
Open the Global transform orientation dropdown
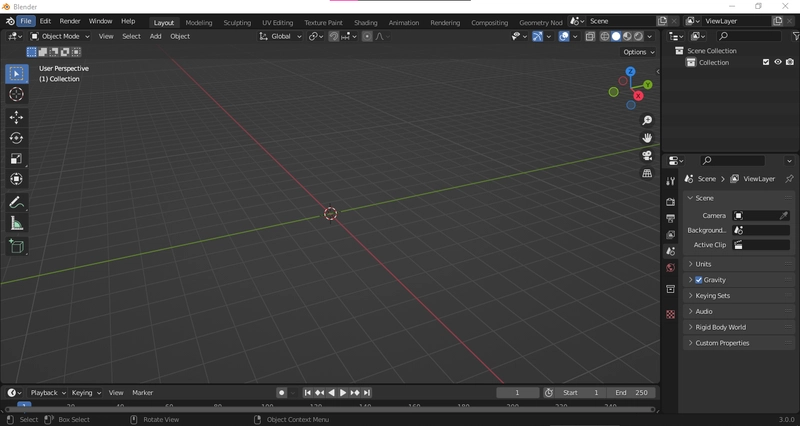[x=281, y=36]
